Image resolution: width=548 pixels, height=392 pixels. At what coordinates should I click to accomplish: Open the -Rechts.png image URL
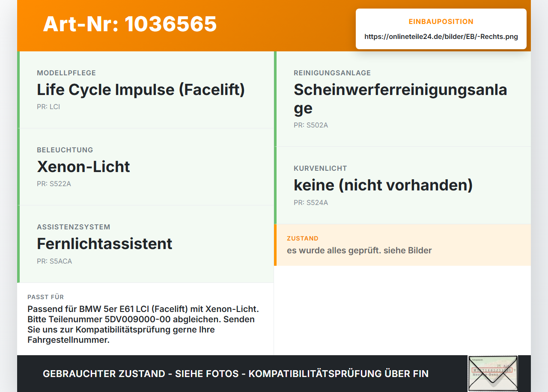[441, 37]
